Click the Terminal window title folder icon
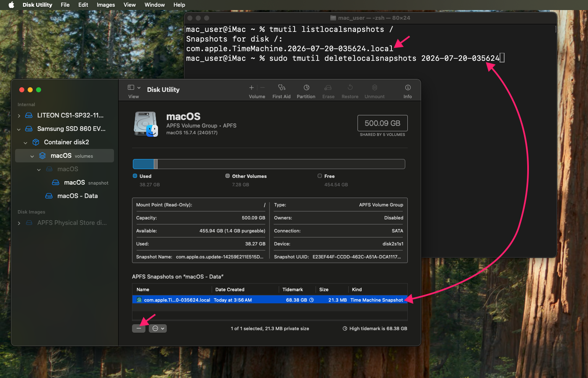This screenshot has width=588, height=378. [x=333, y=18]
